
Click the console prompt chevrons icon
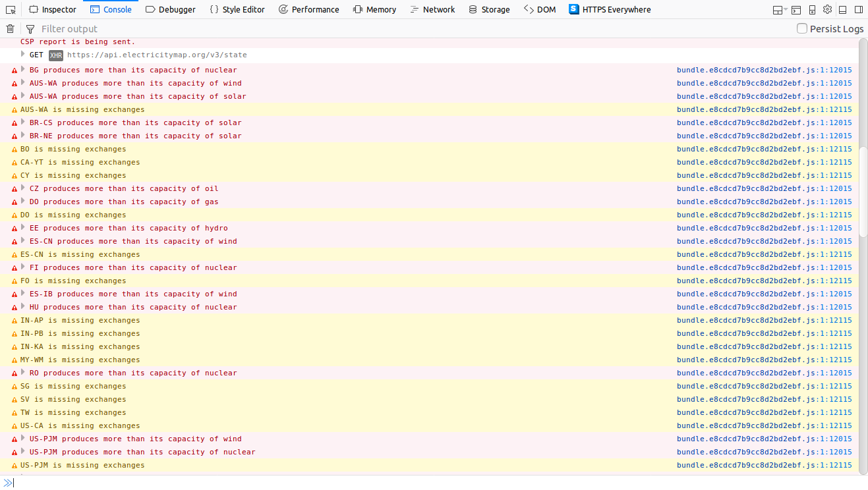click(8, 483)
